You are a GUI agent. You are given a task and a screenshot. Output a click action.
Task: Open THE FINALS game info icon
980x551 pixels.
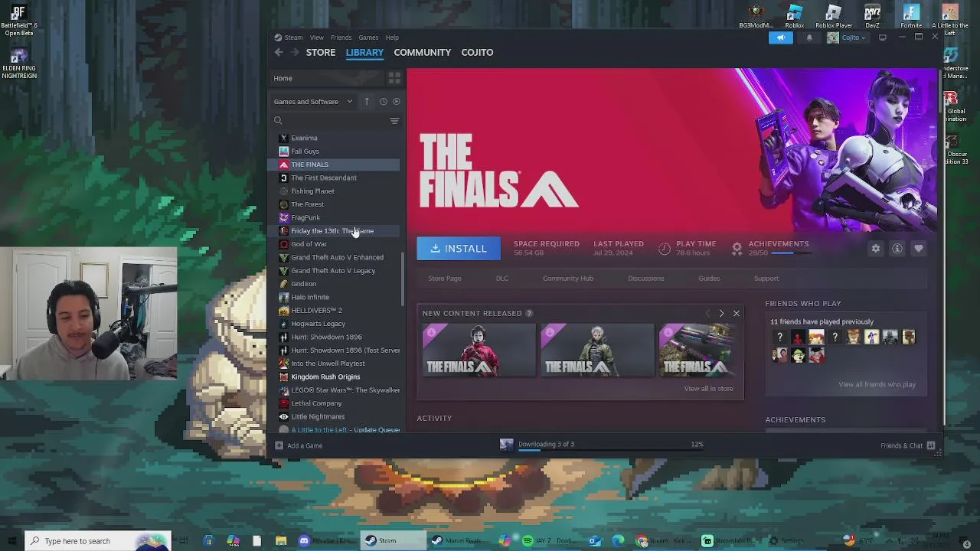pos(897,248)
